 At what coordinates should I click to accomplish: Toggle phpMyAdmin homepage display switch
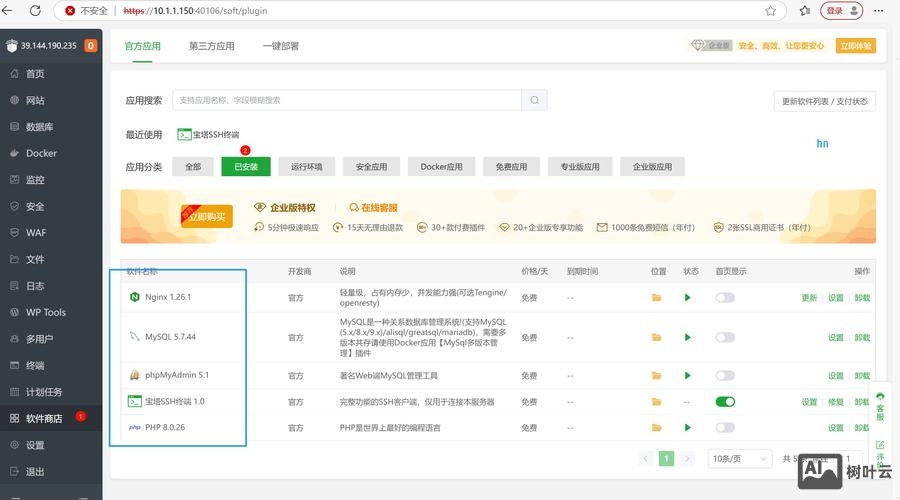point(725,375)
